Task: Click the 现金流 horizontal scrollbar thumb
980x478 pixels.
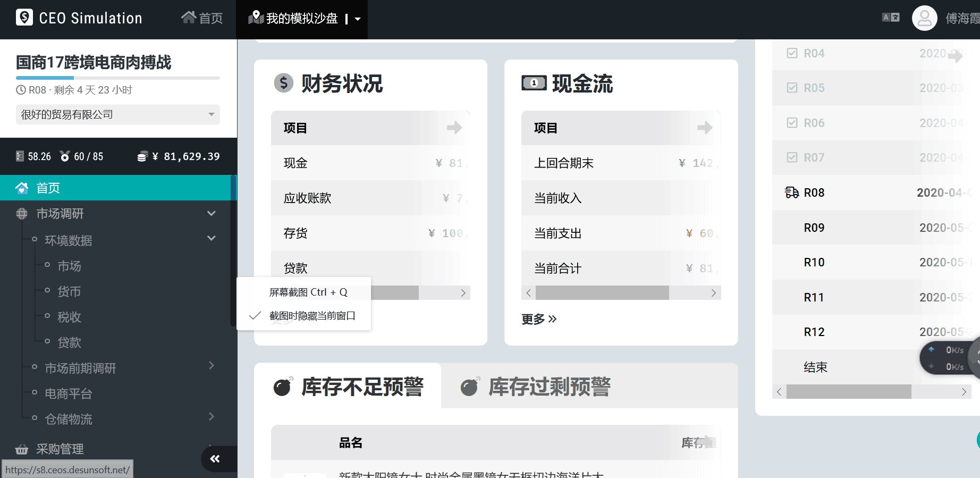Action: pos(602,293)
